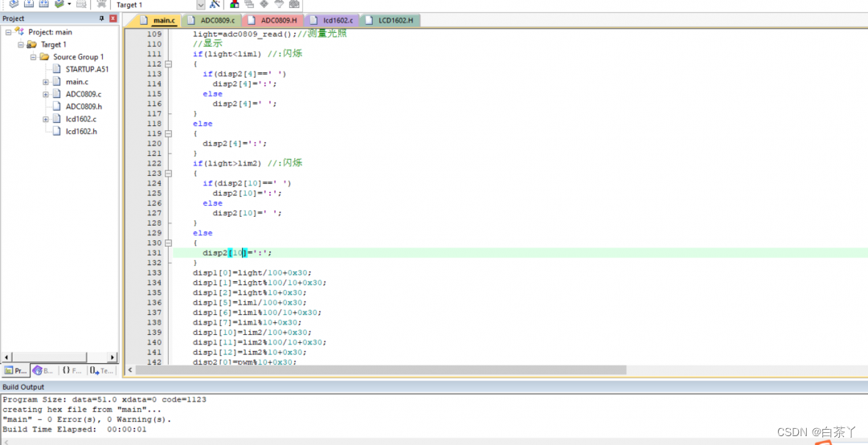Click the project panel scroll right arrow
This screenshot has width=868, height=445.
coord(113,357)
